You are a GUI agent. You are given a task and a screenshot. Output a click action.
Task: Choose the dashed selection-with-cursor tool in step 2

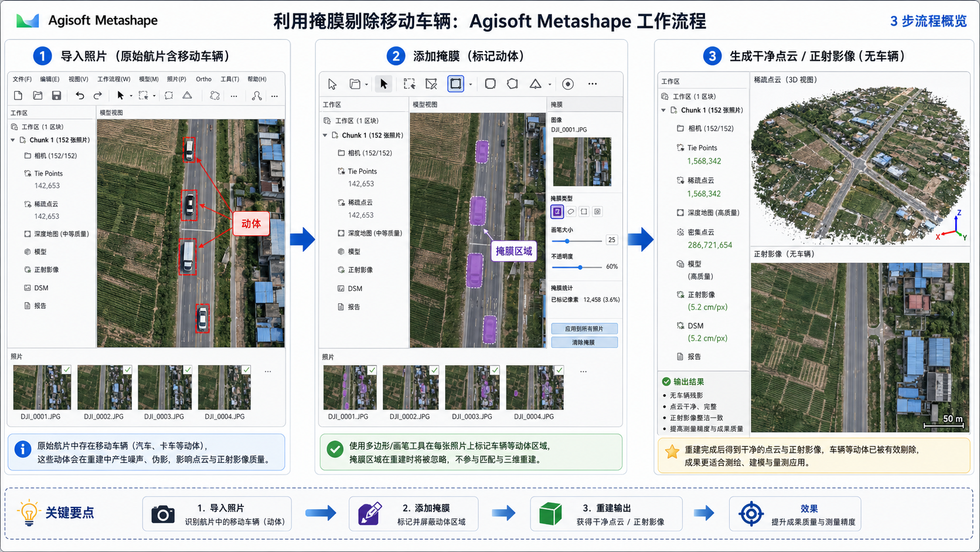click(x=409, y=84)
